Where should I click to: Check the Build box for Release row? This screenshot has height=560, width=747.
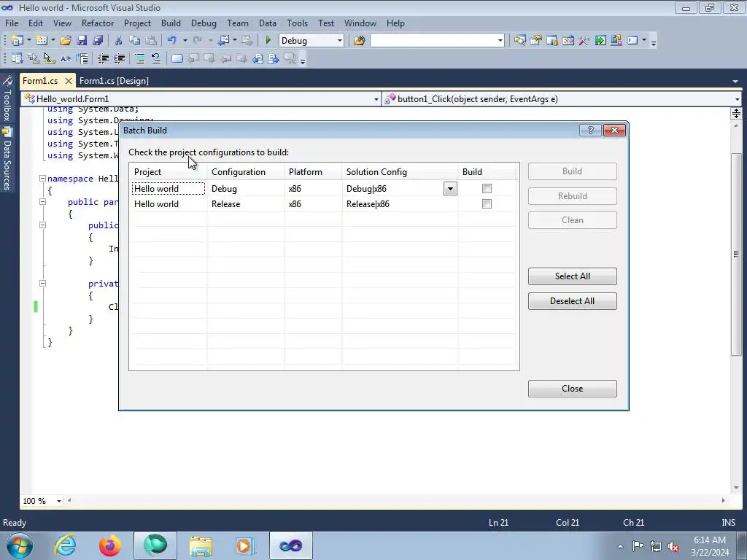coord(487,204)
